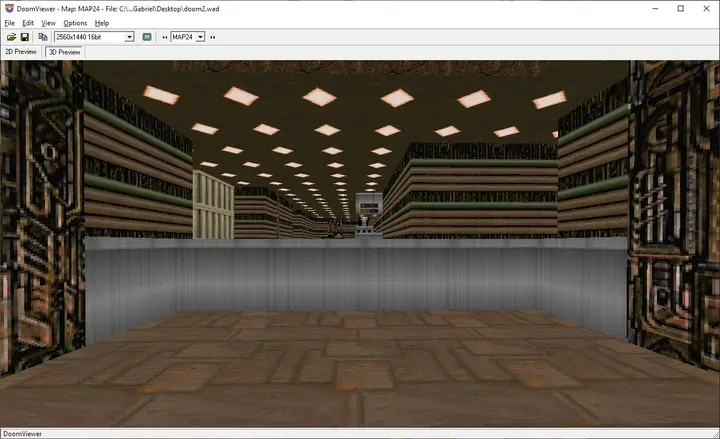Click the 3D preview map viewport
The height and width of the screenshot is (439, 720).
[360, 243]
